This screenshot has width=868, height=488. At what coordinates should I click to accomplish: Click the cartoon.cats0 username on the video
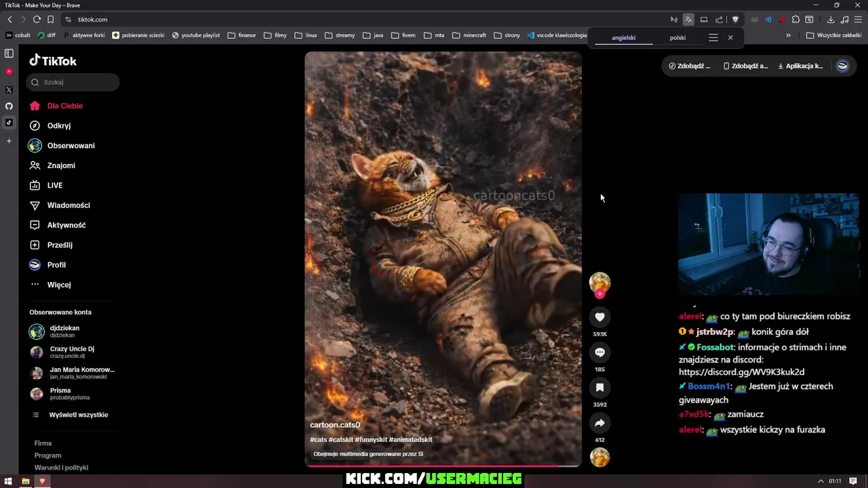[x=335, y=425]
